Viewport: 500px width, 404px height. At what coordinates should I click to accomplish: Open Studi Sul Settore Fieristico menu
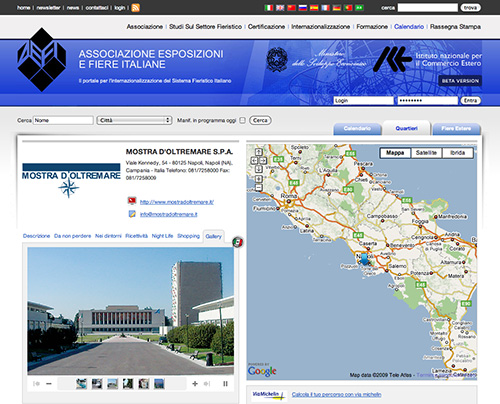click(x=205, y=27)
